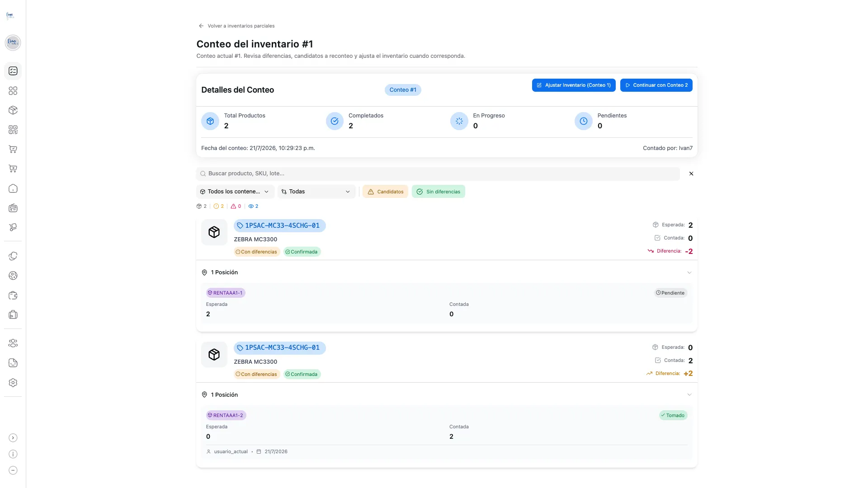Click Ajustar inventario (Conteo 1) button
Viewport: 868px width, 488px height.
(x=574, y=85)
